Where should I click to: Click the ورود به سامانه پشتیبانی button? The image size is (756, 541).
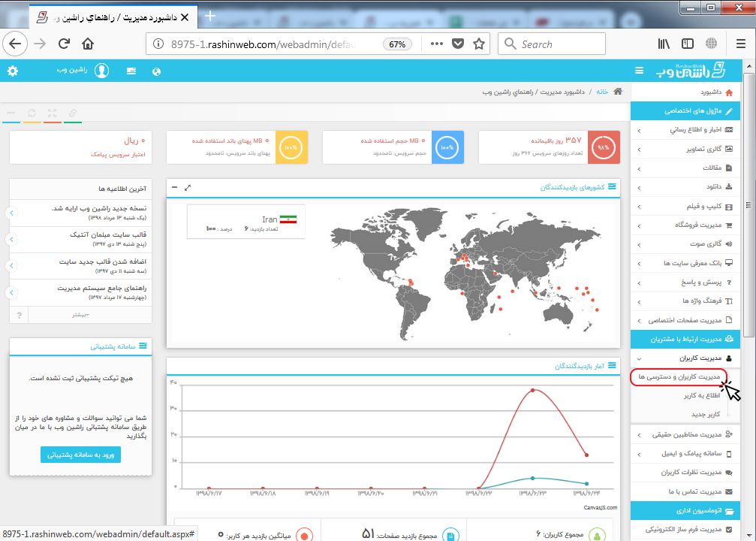point(80,454)
